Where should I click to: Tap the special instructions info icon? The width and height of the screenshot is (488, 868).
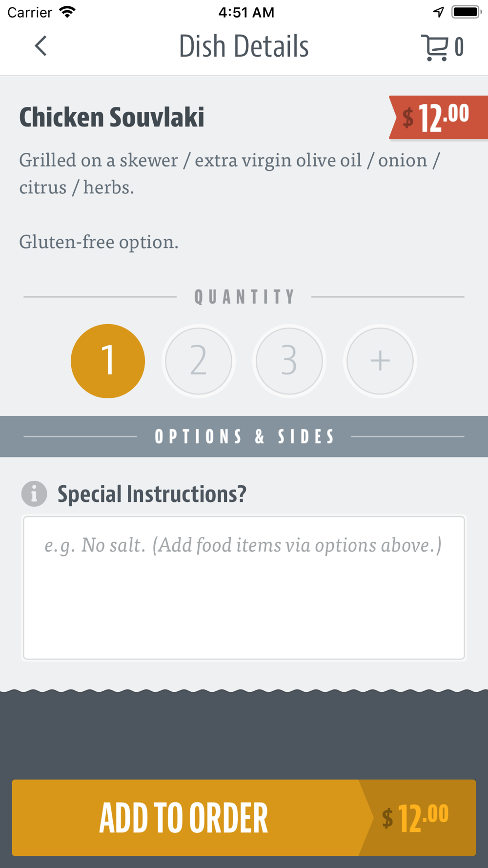pos(34,494)
